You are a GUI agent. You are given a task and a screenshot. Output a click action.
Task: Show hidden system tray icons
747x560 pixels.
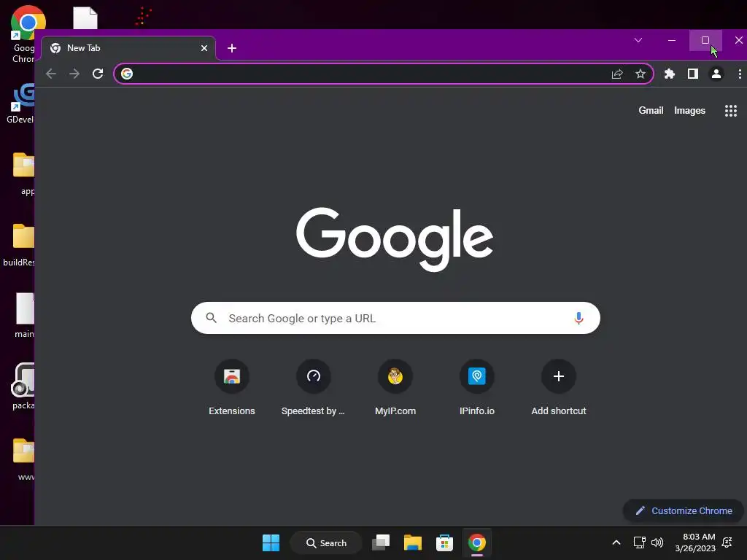coord(616,542)
